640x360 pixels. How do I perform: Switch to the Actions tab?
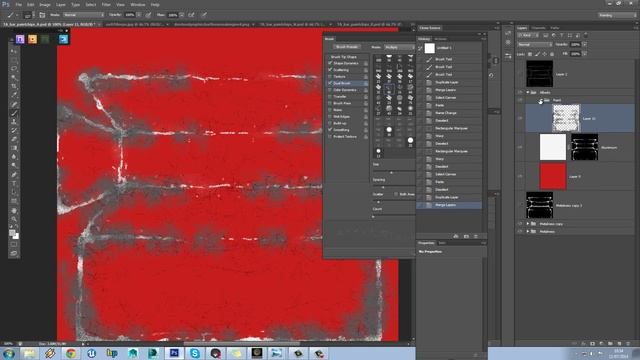[x=440, y=39]
